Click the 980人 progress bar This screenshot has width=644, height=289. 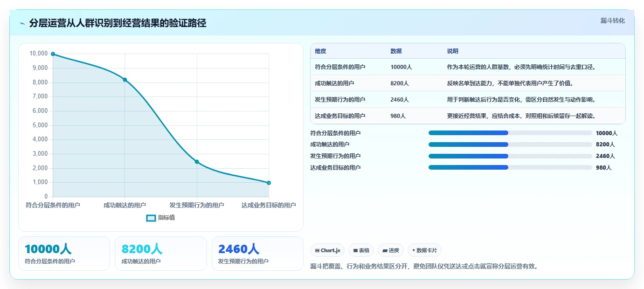(510, 167)
